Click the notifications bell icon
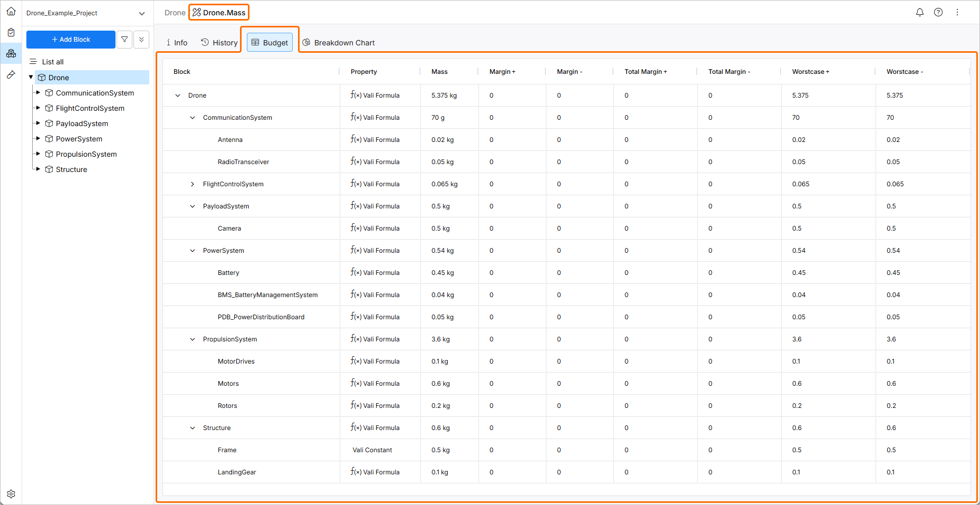980x505 pixels. 920,12
